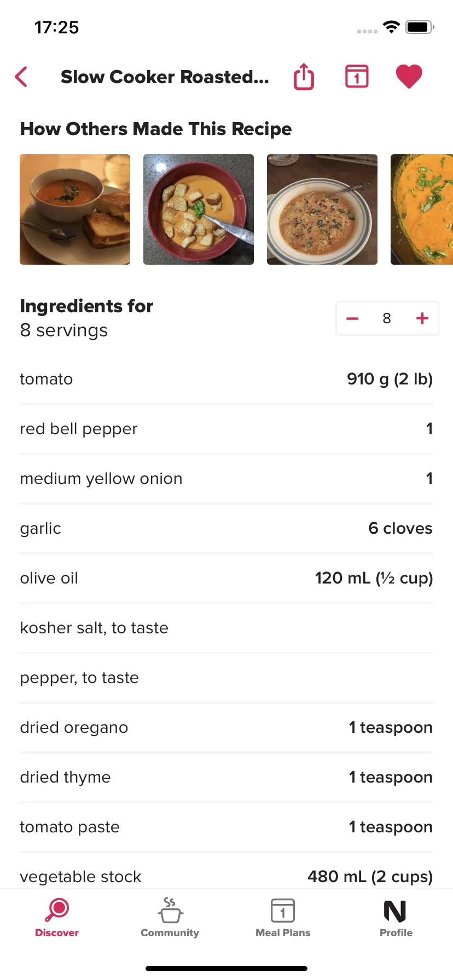This screenshot has width=453, height=980.
Task: Decrease servings with minus button
Action: 352,318
